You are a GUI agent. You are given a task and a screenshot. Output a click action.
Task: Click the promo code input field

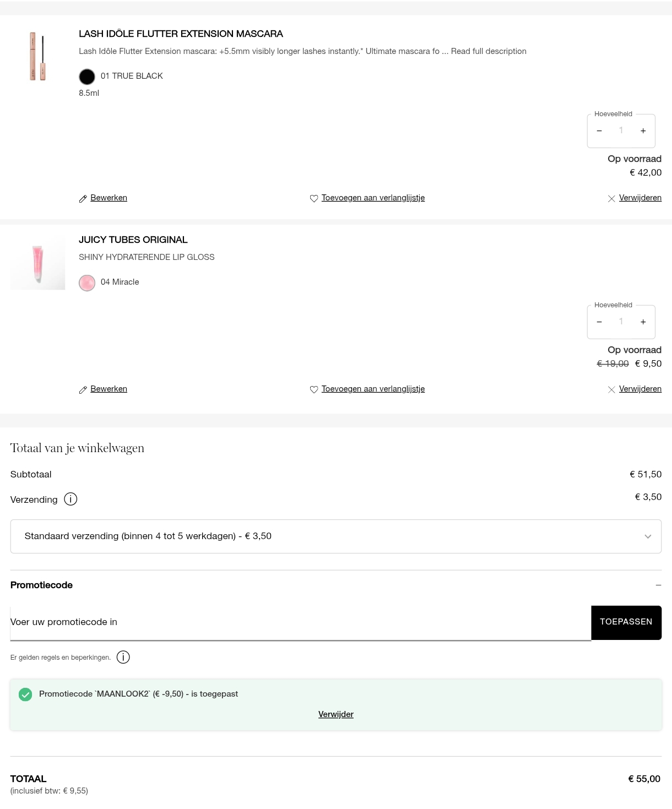point(300,622)
